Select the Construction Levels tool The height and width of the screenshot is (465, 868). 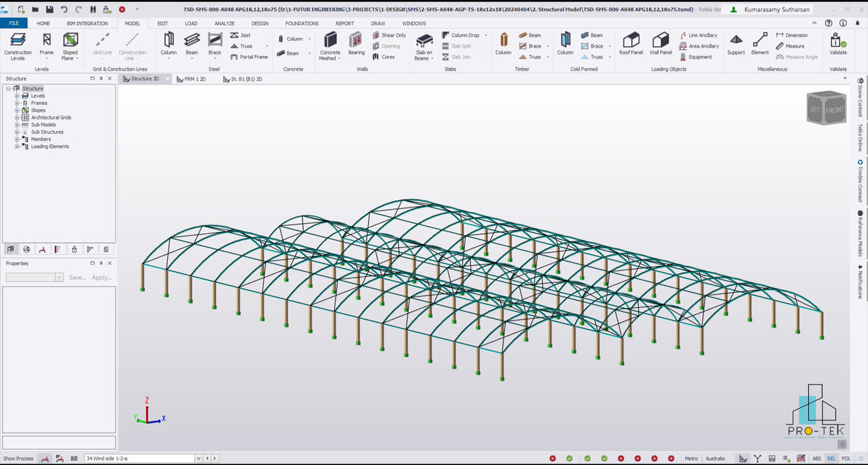click(18, 45)
